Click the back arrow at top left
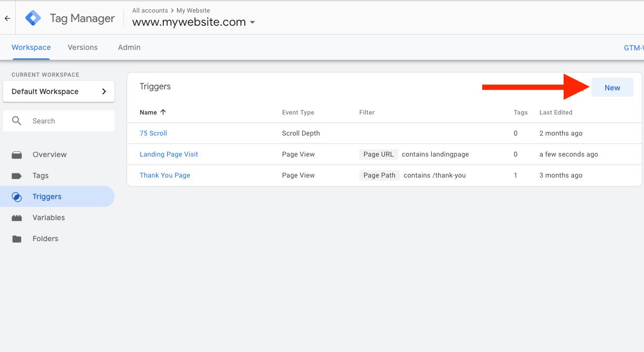 click(x=7, y=17)
